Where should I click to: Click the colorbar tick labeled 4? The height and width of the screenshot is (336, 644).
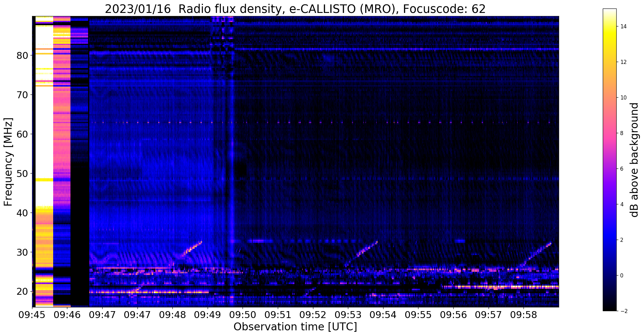point(621,204)
